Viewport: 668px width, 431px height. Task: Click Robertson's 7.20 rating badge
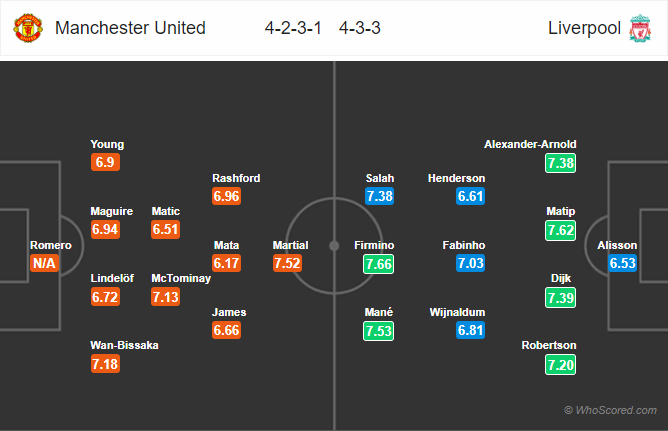[561, 365]
